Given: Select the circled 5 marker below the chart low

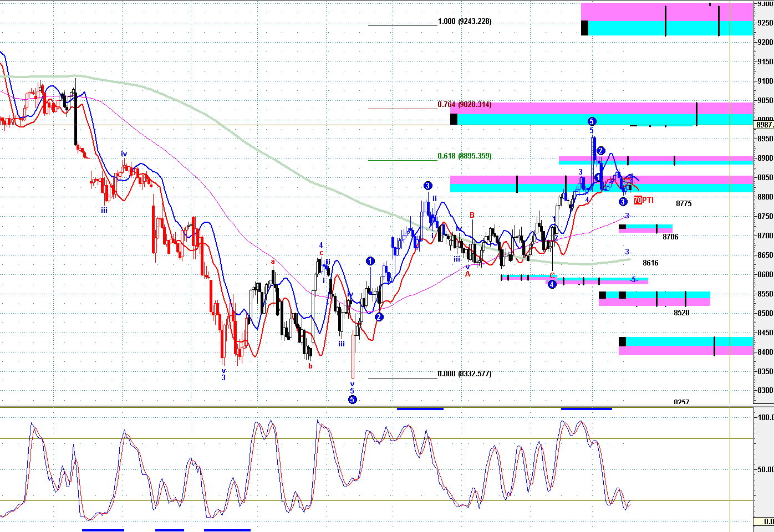Looking at the screenshot, I should [x=352, y=400].
